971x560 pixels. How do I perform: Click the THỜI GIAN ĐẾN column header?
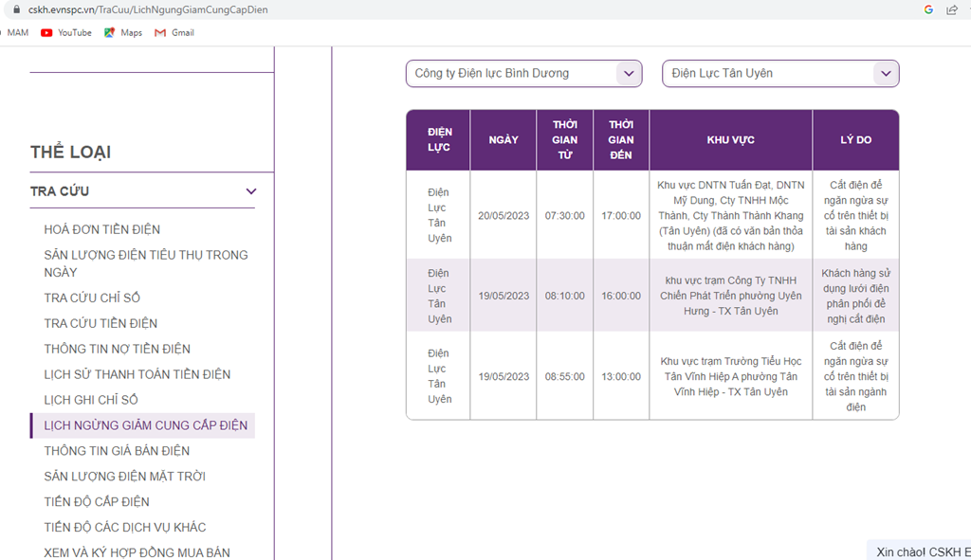[x=621, y=140]
